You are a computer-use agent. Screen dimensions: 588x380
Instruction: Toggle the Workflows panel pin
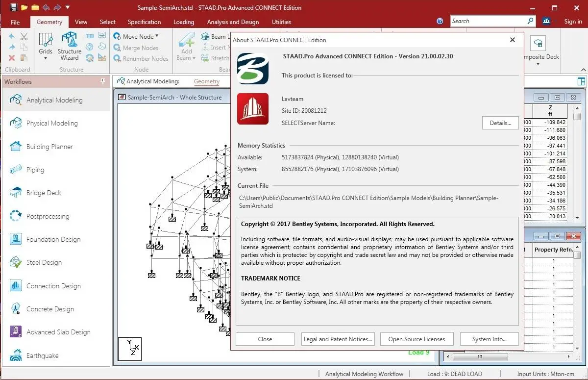coord(103,81)
